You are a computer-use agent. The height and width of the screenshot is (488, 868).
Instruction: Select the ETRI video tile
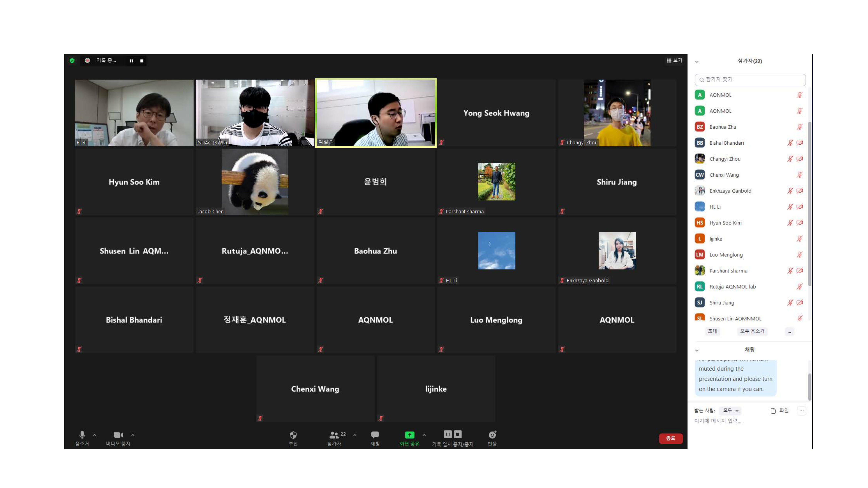134,113
